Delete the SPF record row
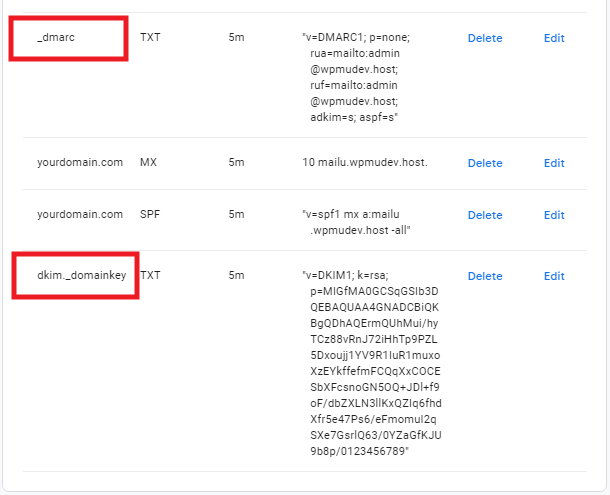The image size is (610, 495). (x=485, y=215)
